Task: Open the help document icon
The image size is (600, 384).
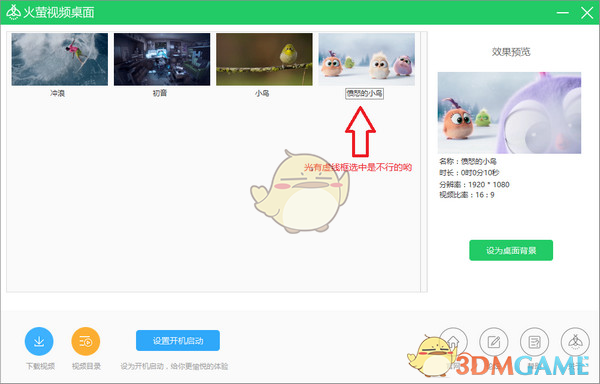Action: [x=534, y=342]
